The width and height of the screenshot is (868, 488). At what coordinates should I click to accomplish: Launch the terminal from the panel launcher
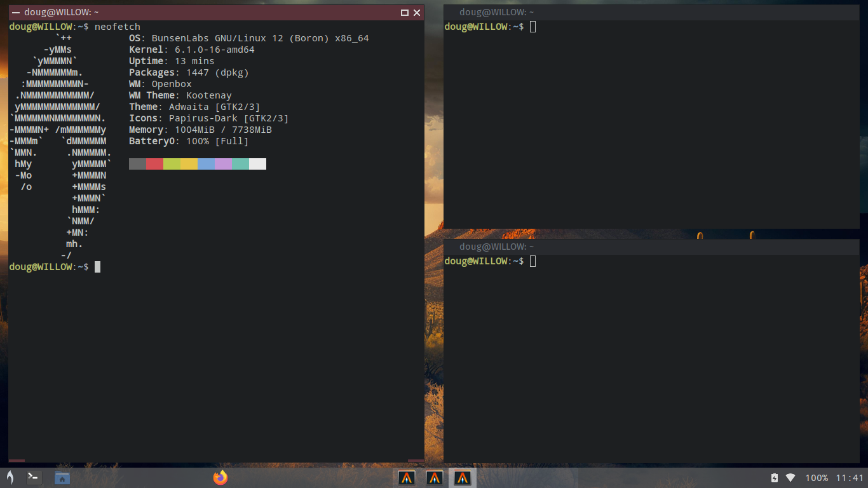pyautogui.click(x=34, y=478)
